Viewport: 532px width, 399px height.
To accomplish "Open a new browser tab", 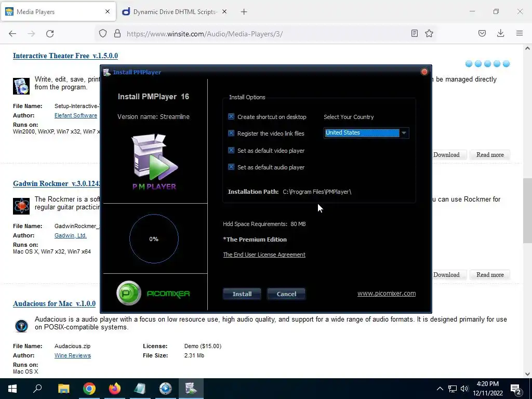I will pyautogui.click(x=244, y=12).
